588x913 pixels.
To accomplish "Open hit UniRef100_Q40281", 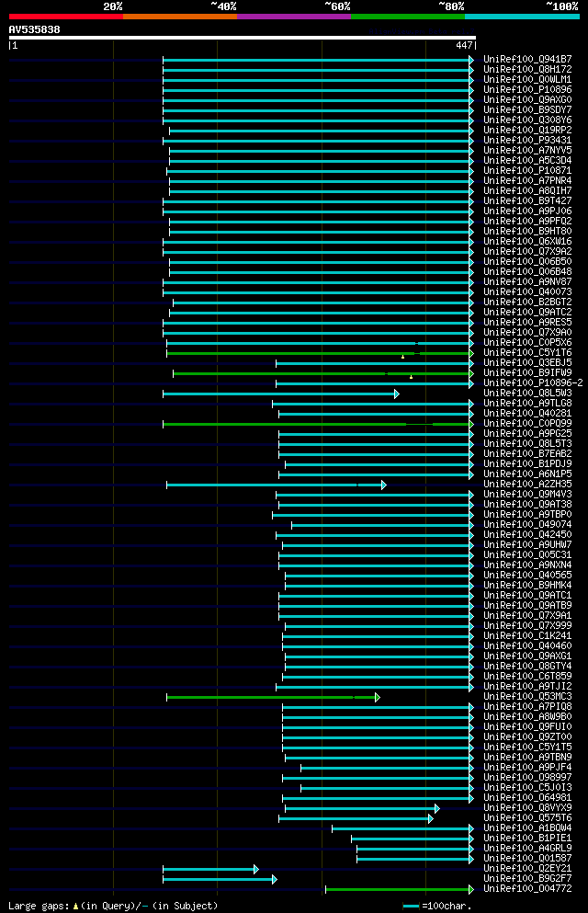I will tap(527, 414).
